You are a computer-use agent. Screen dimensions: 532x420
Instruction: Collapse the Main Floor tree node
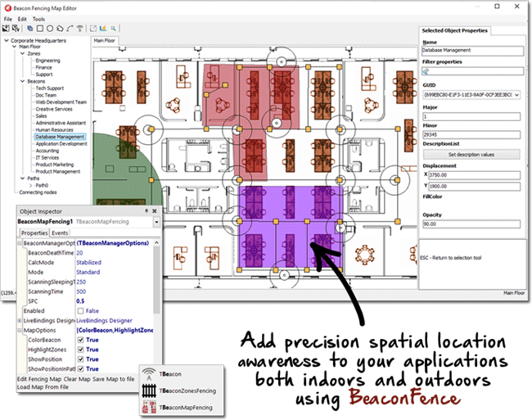(14, 47)
